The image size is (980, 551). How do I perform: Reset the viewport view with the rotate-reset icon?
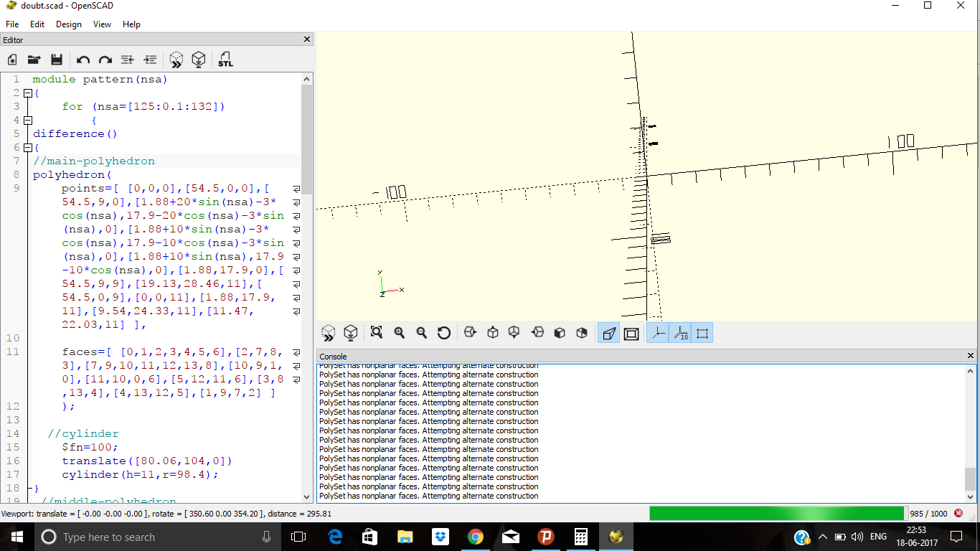[444, 332]
